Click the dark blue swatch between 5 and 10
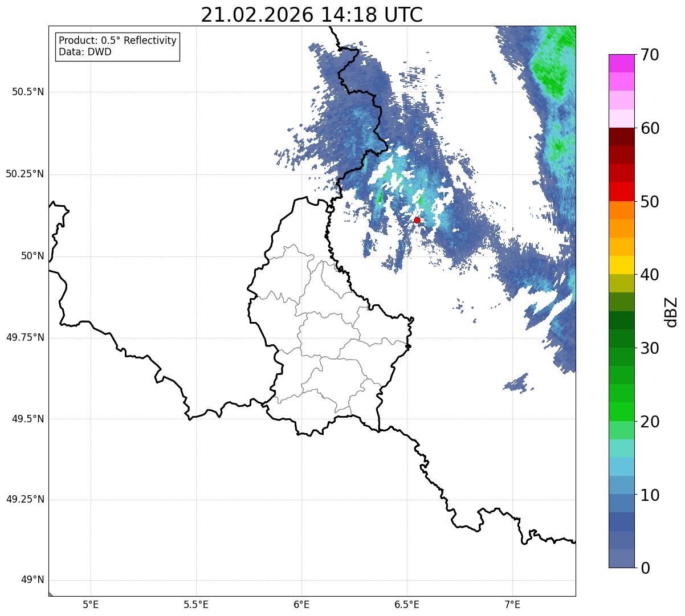The image size is (685, 616). tap(621, 521)
